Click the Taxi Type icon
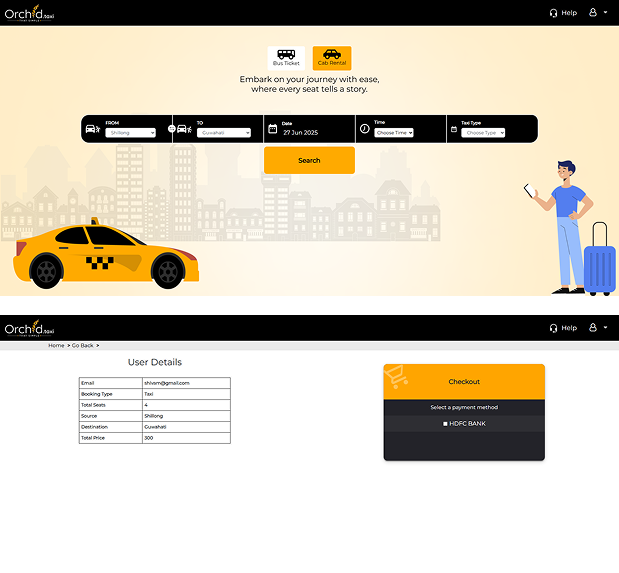Viewport: 619px width, 573px height. [x=452, y=129]
